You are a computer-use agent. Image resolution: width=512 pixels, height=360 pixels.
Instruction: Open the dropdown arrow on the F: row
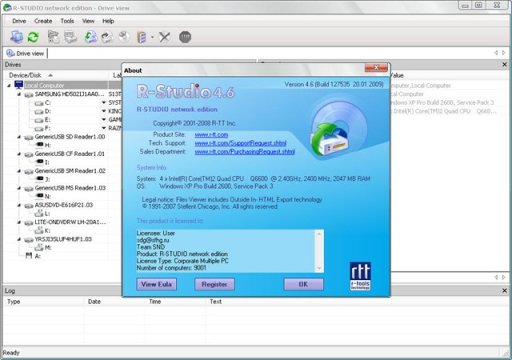(x=104, y=128)
